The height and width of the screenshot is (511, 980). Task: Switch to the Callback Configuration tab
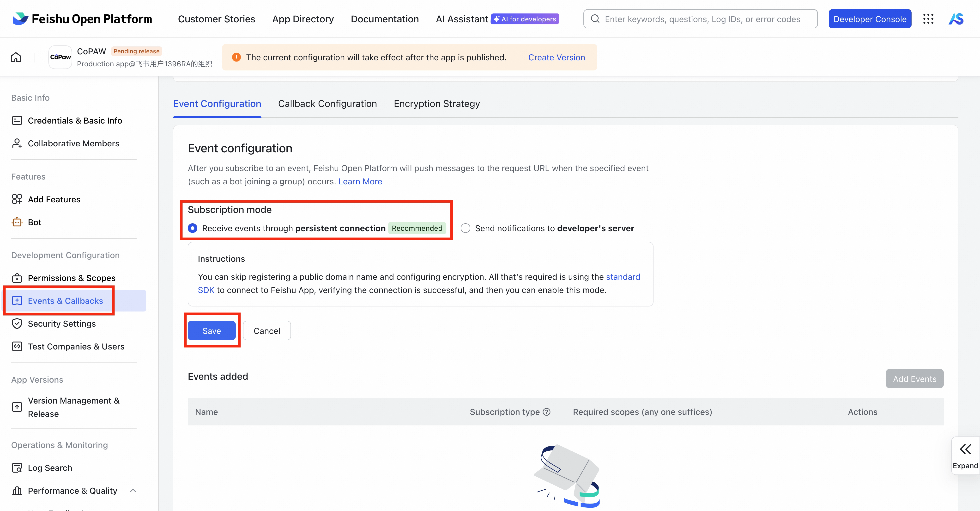coord(327,104)
